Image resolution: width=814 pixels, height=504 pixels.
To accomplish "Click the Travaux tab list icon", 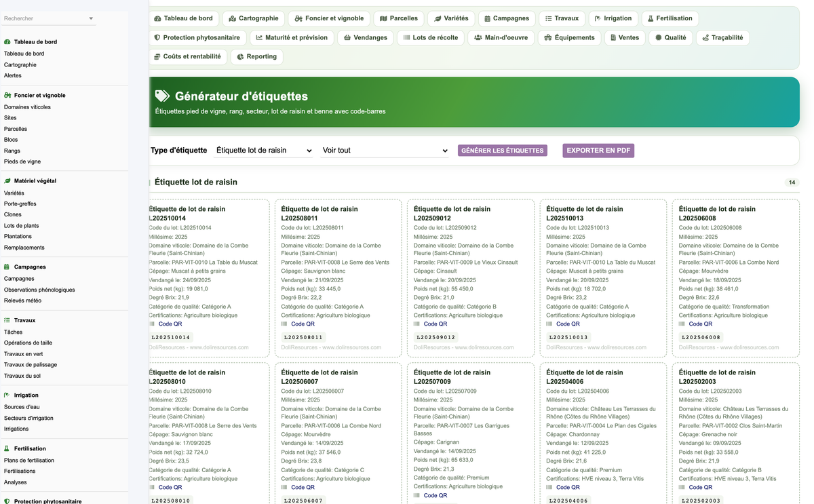I will 549,19.
